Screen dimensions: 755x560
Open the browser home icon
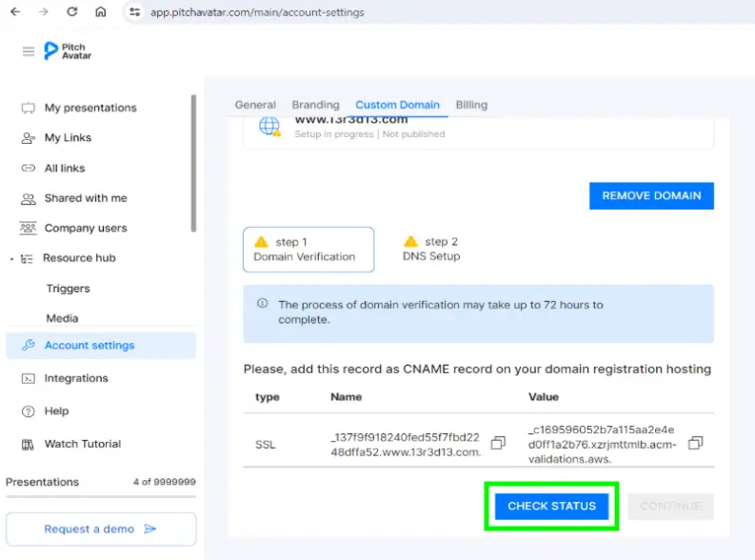tap(101, 11)
